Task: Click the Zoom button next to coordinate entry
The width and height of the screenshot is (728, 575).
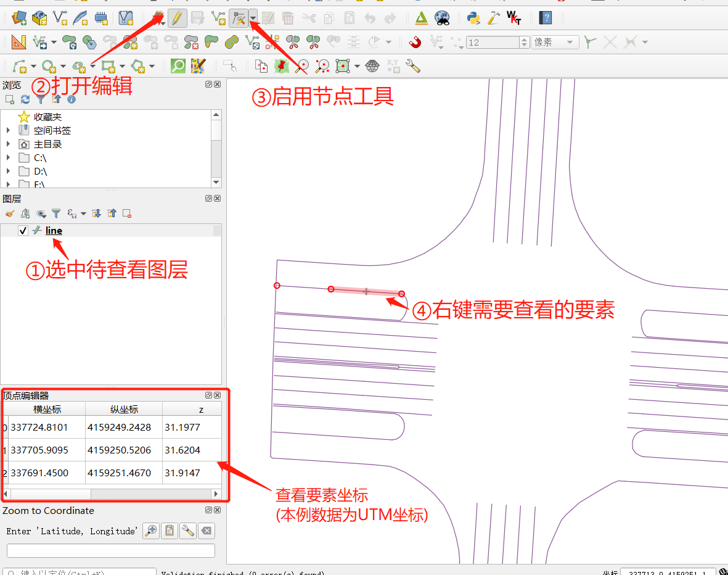Action: pyautogui.click(x=150, y=531)
